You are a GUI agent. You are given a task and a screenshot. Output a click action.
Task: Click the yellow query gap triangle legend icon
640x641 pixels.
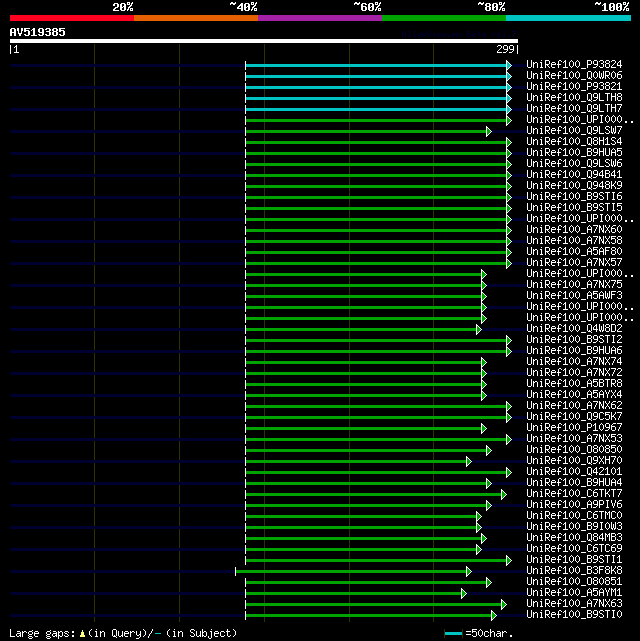click(x=82, y=634)
